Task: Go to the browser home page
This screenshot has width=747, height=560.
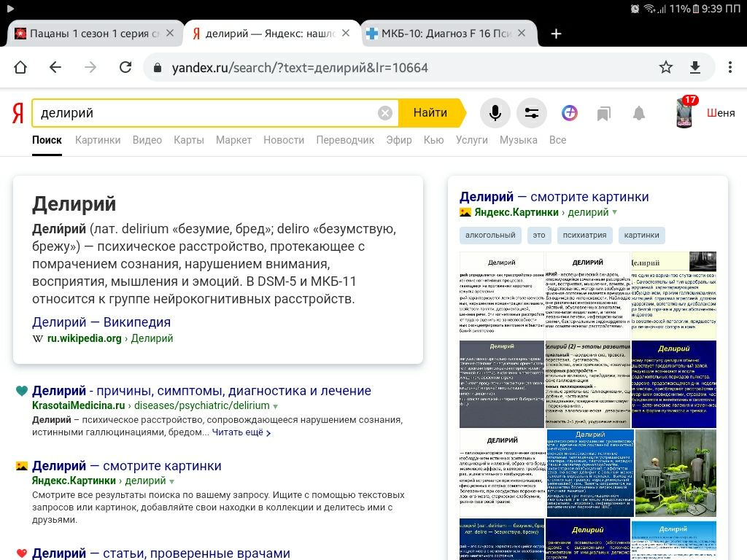Action: pos(20,67)
